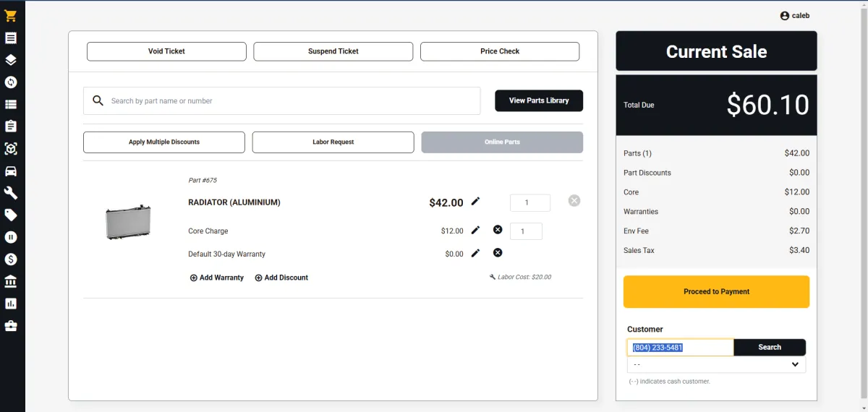Edit the radiator $42.00 price
Screen dimensions: 868x412
(475, 202)
